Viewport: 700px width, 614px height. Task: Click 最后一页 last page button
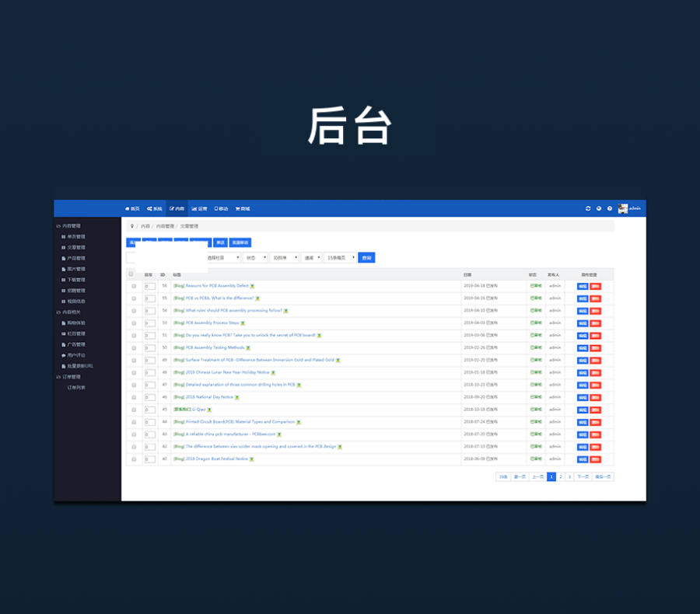tap(603, 477)
